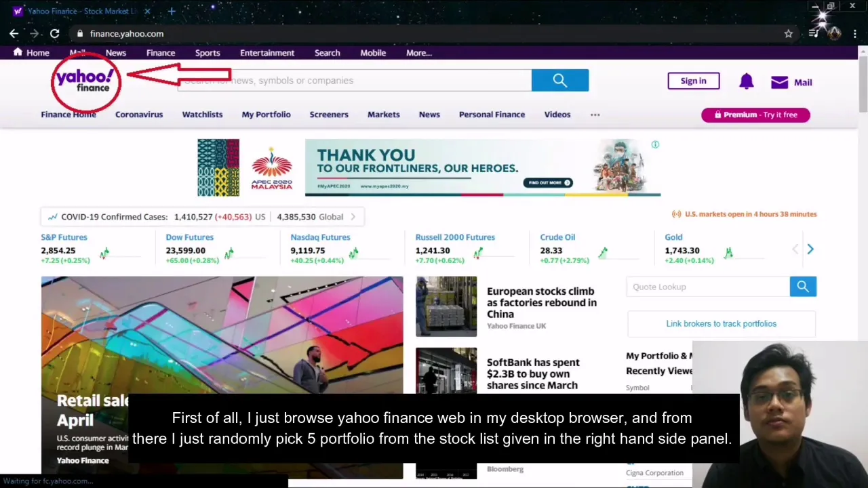The width and height of the screenshot is (868, 488).
Task: Open News in the purple top bar
Action: (x=115, y=53)
